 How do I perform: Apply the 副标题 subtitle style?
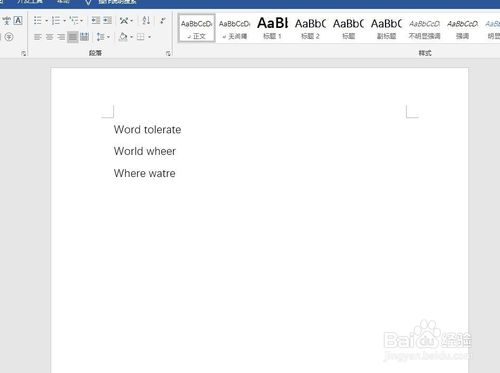coord(386,28)
